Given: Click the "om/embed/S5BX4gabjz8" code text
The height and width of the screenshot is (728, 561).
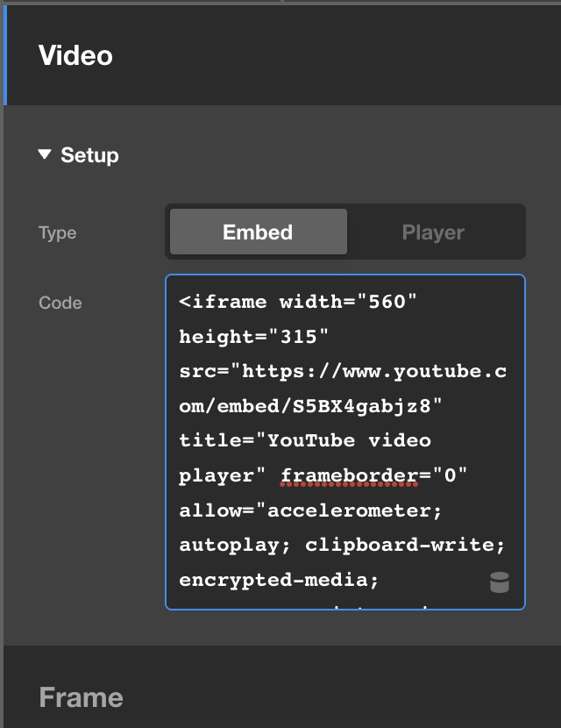Looking at the screenshot, I should tap(310, 406).
